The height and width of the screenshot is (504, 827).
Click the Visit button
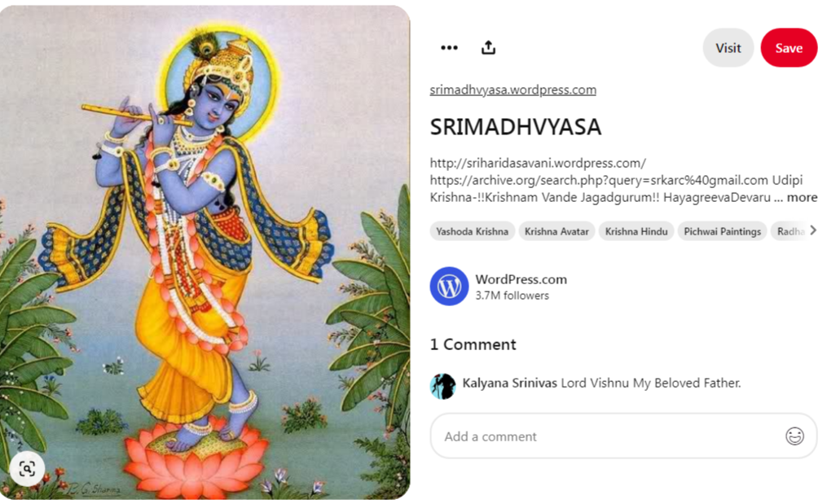click(728, 48)
